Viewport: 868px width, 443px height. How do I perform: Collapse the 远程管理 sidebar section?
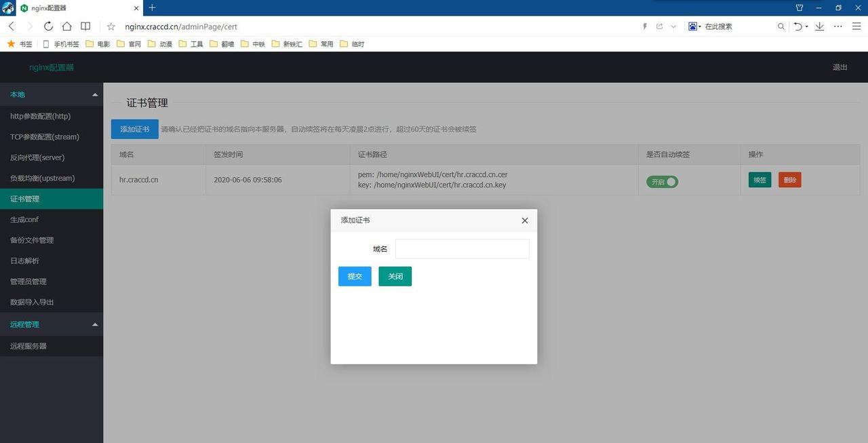pyautogui.click(x=95, y=325)
